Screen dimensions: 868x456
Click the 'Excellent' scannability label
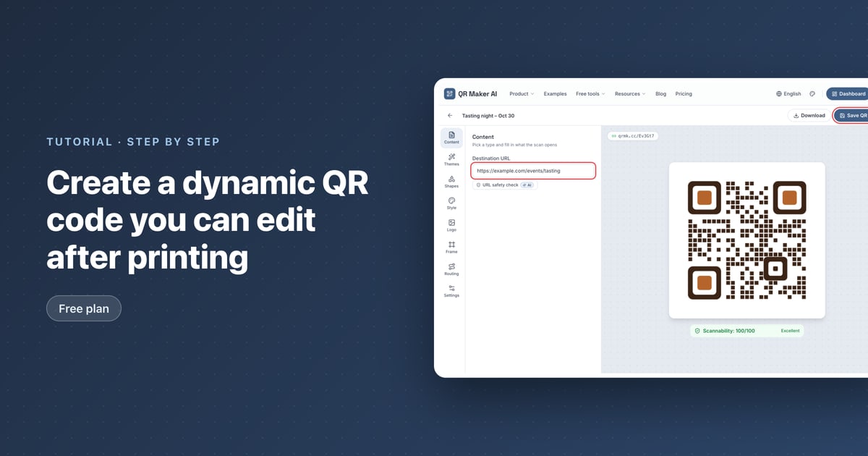pos(790,331)
